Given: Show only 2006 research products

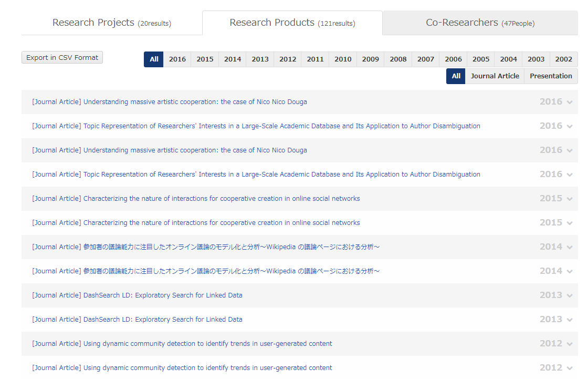Looking at the screenshot, I should (x=453, y=59).
